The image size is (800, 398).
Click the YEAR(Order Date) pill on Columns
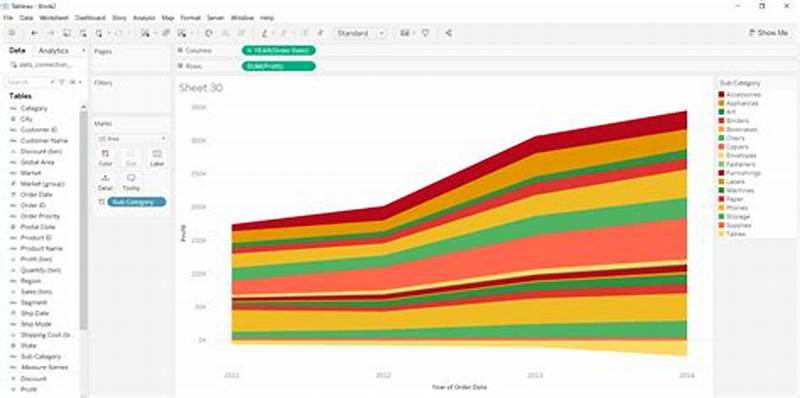(279, 51)
